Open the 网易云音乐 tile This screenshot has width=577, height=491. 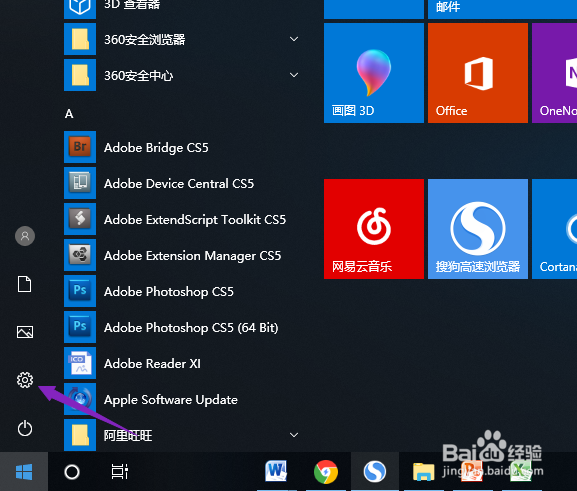coord(374,229)
